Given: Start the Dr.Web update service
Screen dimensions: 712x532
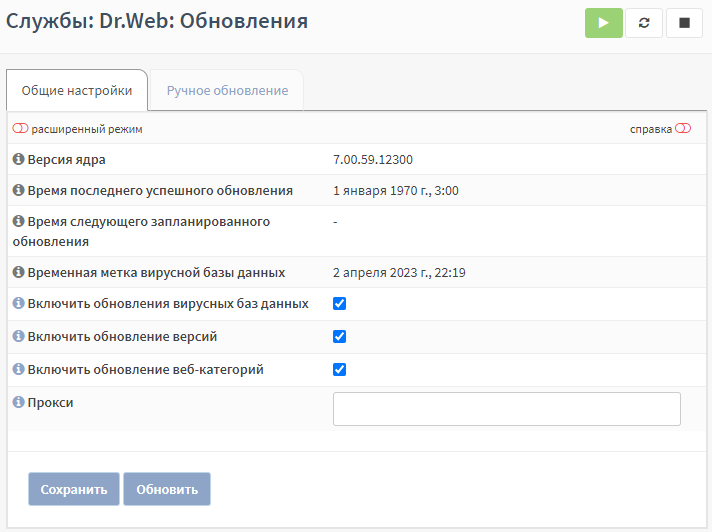Looking at the screenshot, I should click(603, 23).
